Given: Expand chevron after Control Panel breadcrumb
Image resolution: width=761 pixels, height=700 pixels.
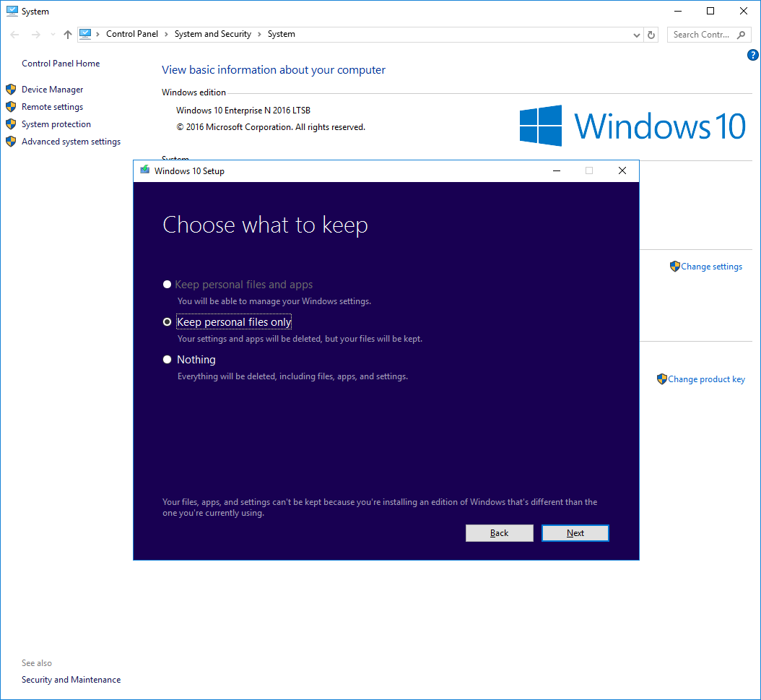Looking at the screenshot, I should coord(167,34).
